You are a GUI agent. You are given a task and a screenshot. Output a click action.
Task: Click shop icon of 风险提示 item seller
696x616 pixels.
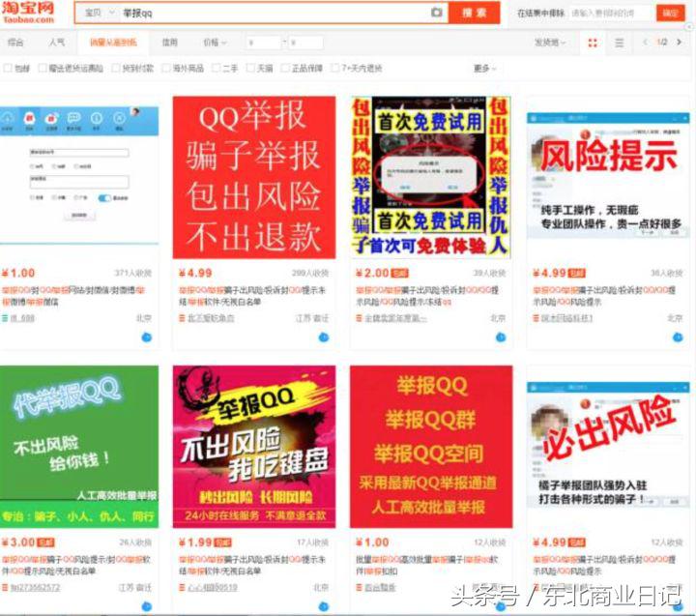(536, 318)
